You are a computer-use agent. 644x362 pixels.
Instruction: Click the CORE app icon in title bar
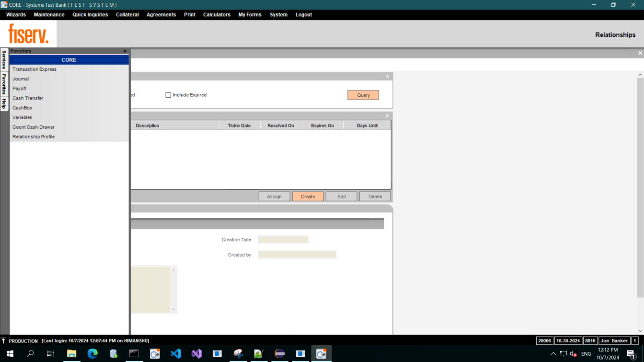click(x=4, y=5)
